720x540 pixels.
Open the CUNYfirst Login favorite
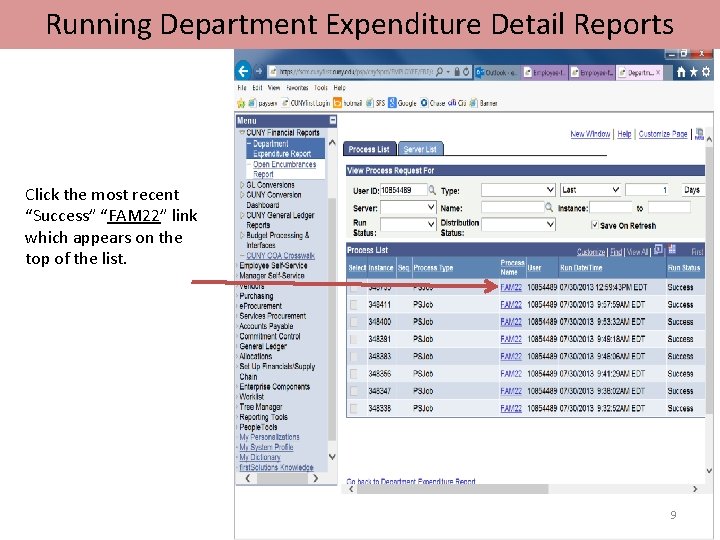[x=306, y=103]
